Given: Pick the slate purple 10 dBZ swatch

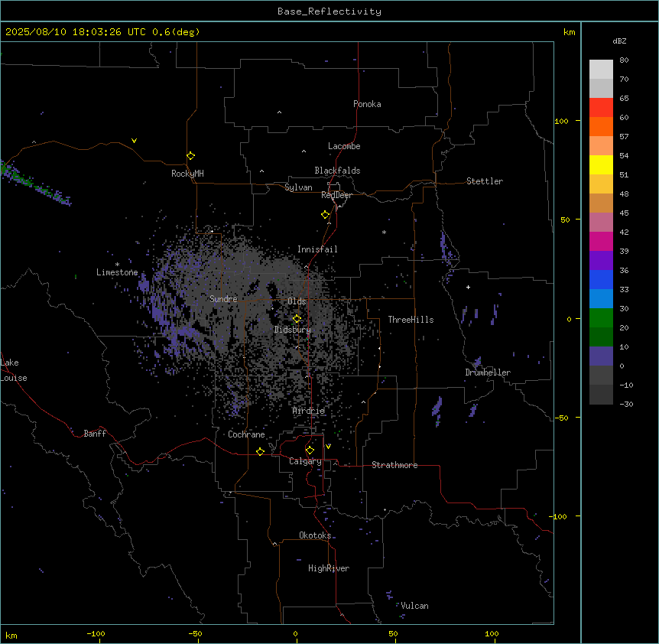Looking at the screenshot, I should pyautogui.click(x=601, y=356).
